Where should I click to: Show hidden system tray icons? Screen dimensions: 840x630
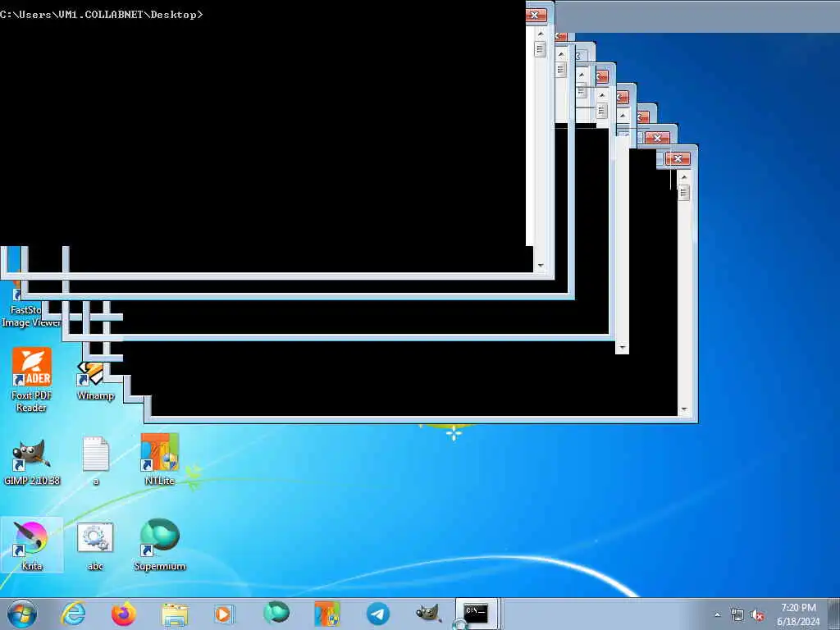click(x=717, y=615)
